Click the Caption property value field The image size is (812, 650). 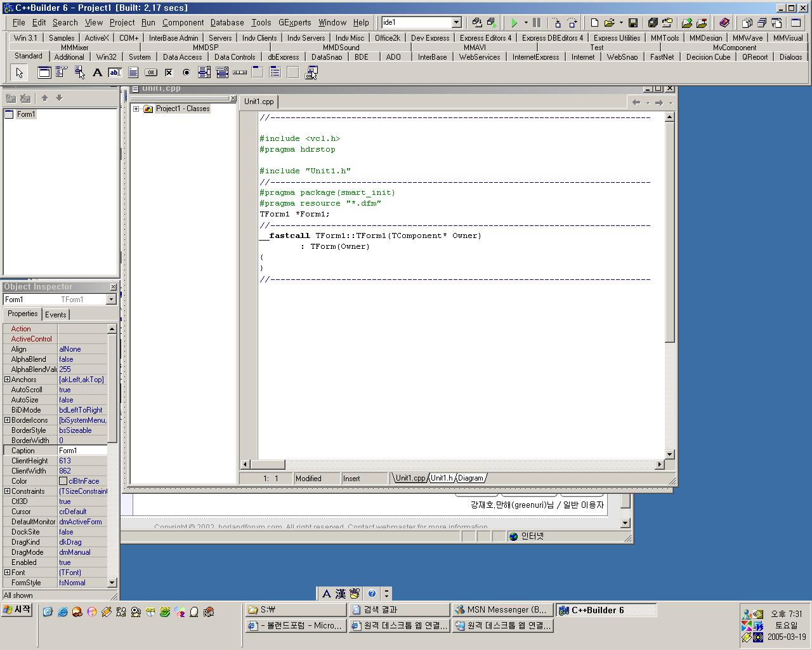point(82,451)
